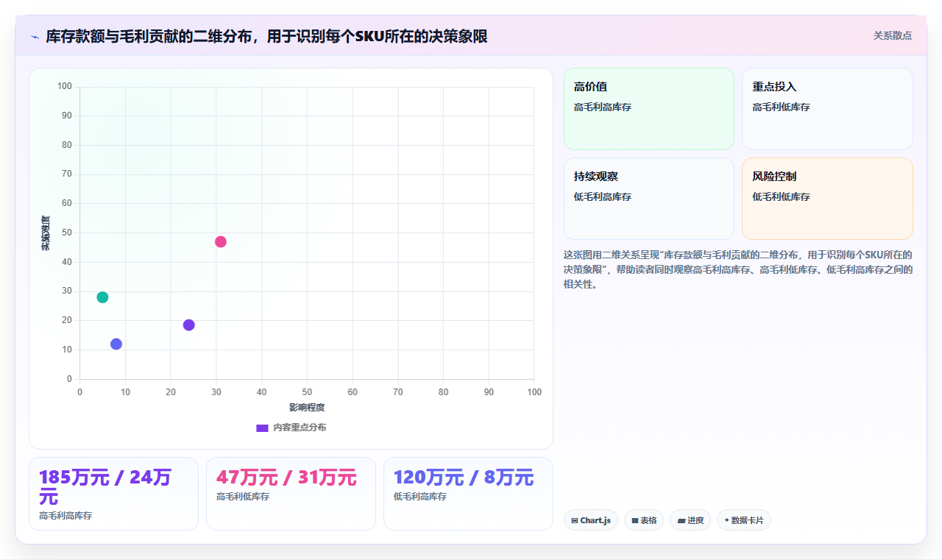This screenshot has width=942, height=560.
Task: Click the 表格 tag chip
Action: [x=644, y=520]
